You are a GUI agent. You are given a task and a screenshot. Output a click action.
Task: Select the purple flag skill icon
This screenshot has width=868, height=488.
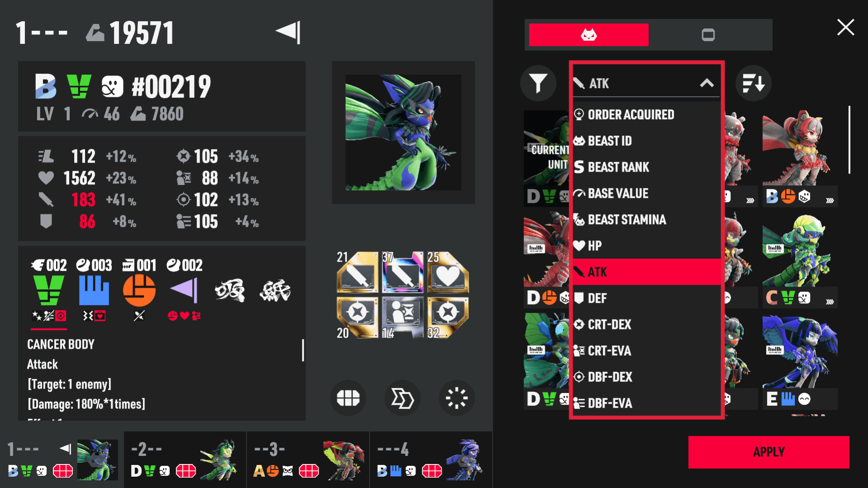184,290
